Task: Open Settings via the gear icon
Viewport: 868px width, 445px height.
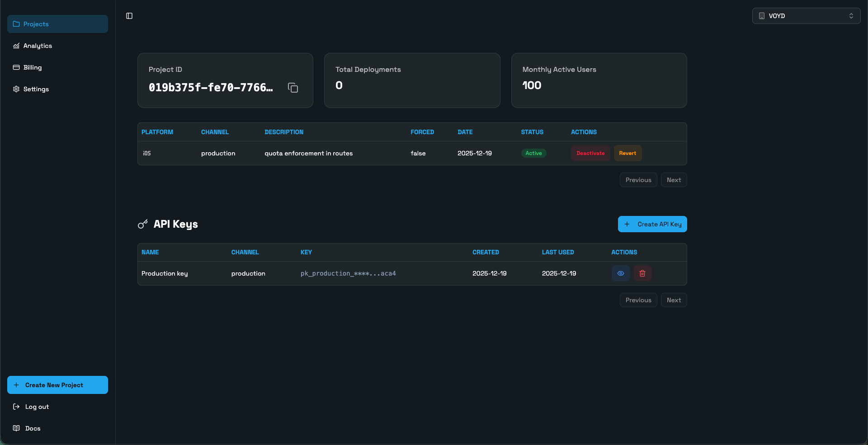Action: pos(16,89)
